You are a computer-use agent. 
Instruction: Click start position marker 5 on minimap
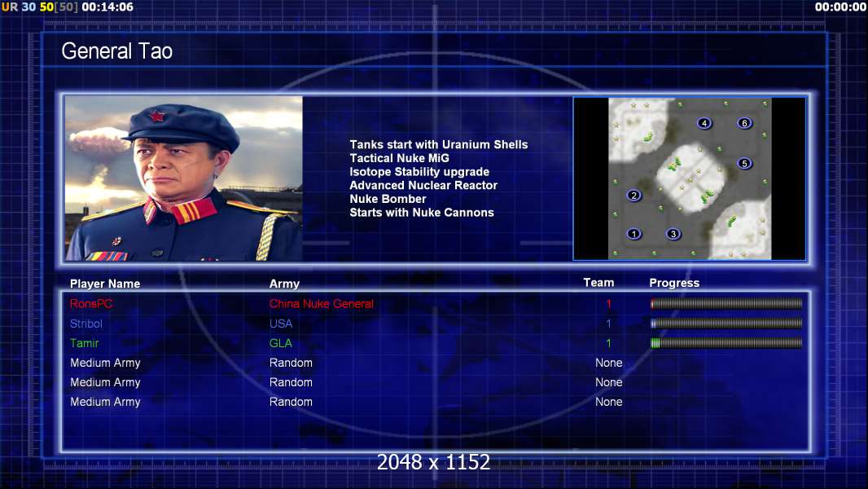744,163
